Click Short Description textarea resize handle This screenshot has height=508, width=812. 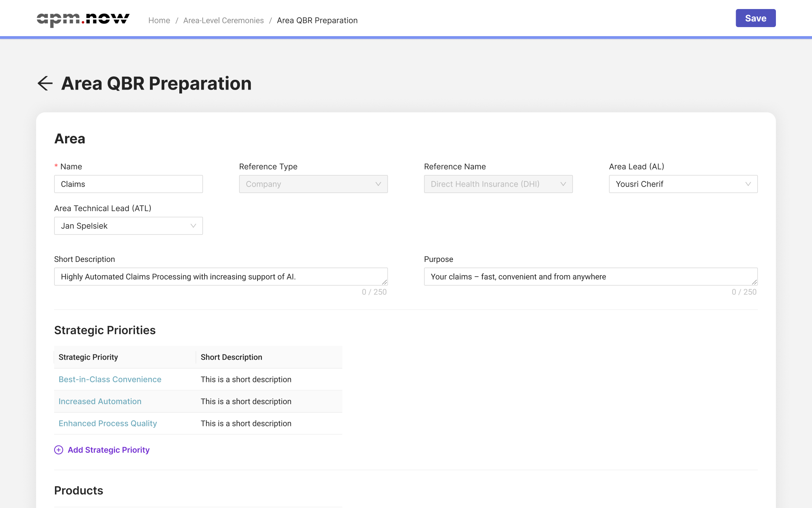point(385,282)
